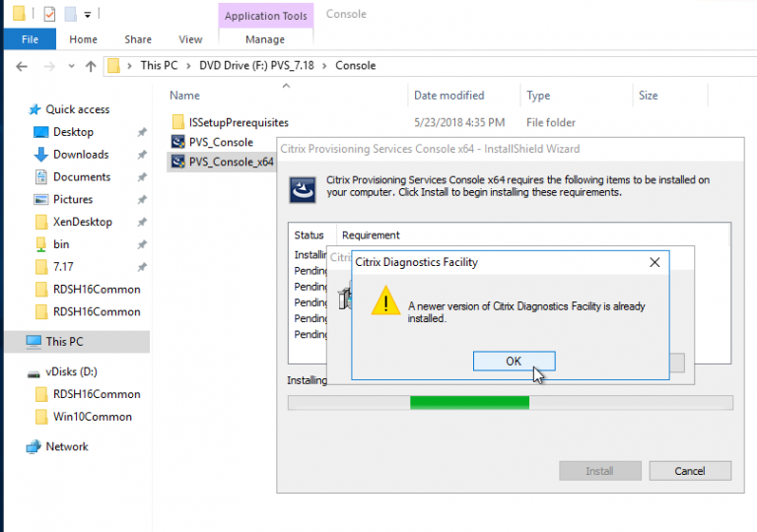Screen dimensions: 757x532
Task: Select the ISSetupPrerequisites folder
Action: coord(238,122)
